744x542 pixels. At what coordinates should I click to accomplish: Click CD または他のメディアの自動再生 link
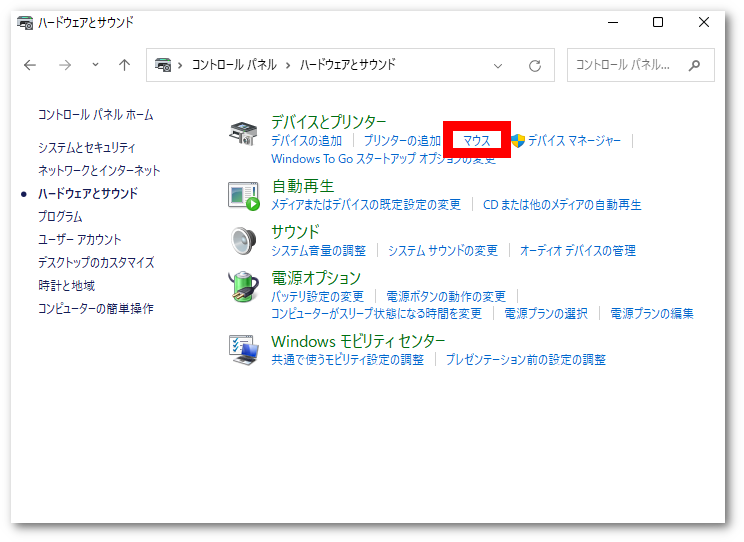pos(562,205)
